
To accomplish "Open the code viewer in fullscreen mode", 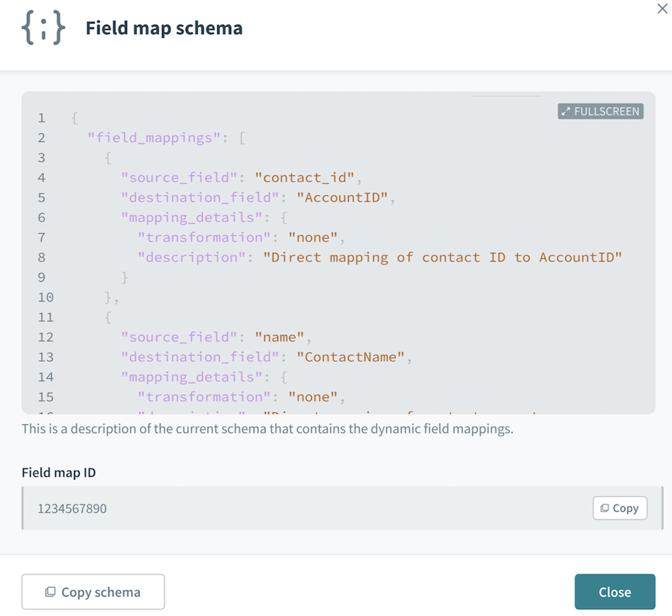I will pyautogui.click(x=600, y=111).
